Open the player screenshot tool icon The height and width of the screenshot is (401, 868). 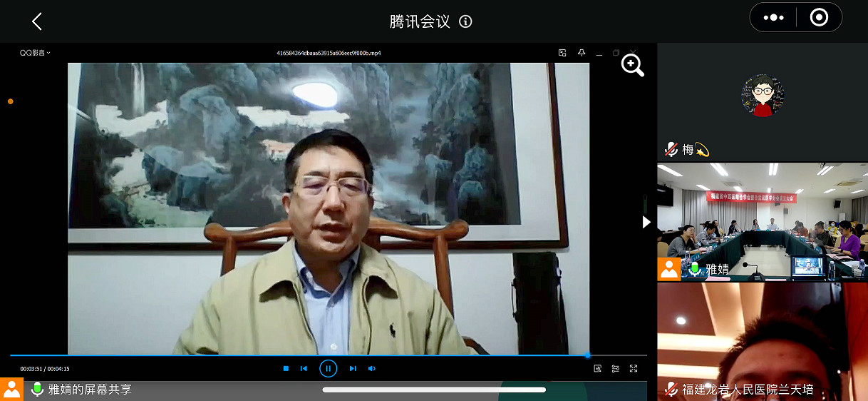[597, 369]
